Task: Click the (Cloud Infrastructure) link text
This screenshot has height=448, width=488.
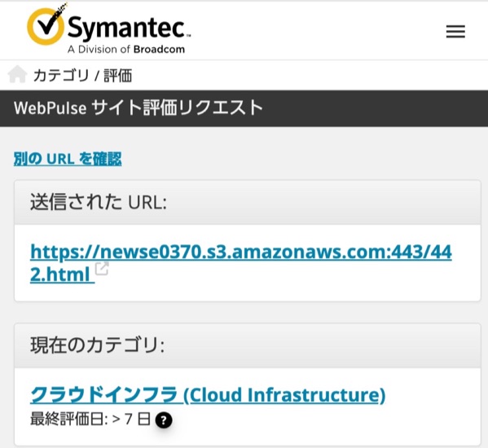Action: click(x=284, y=395)
